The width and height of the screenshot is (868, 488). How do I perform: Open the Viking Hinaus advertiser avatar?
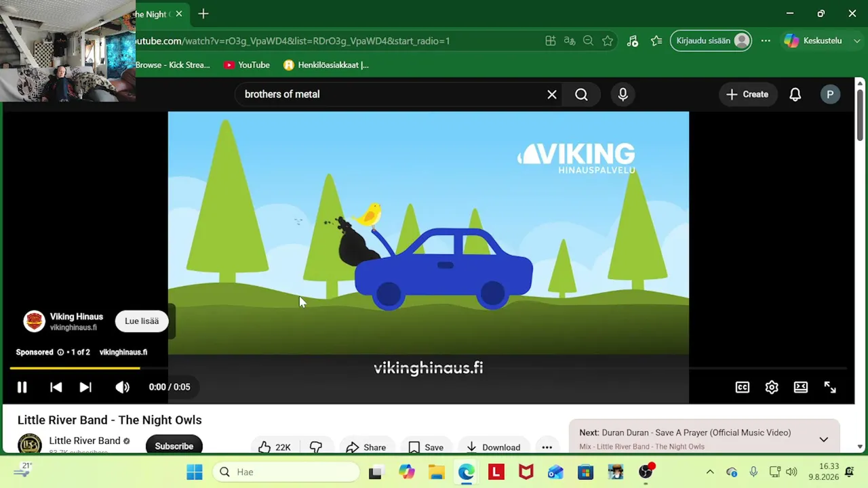click(x=34, y=321)
